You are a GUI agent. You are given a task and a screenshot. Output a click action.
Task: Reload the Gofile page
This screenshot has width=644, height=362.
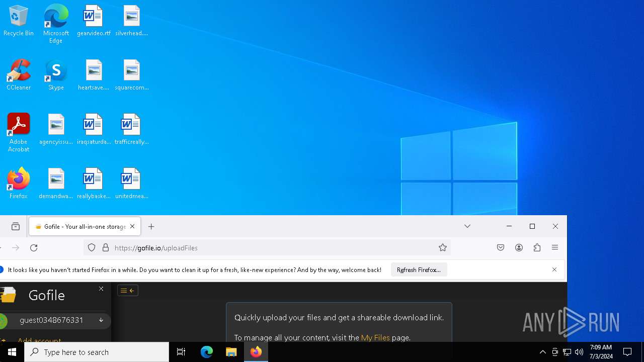click(34, 248)
